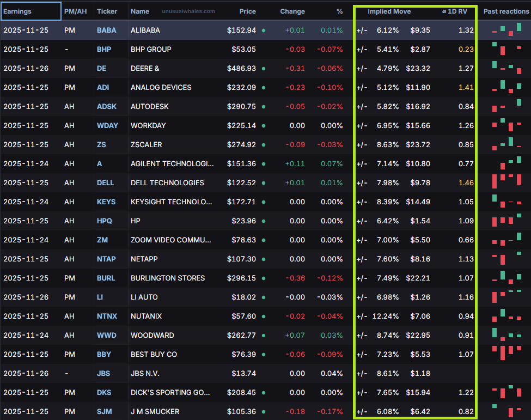The image size is (531, 420).
Task: Open the ADSK ticker link
Action: [x=106, y=106]
